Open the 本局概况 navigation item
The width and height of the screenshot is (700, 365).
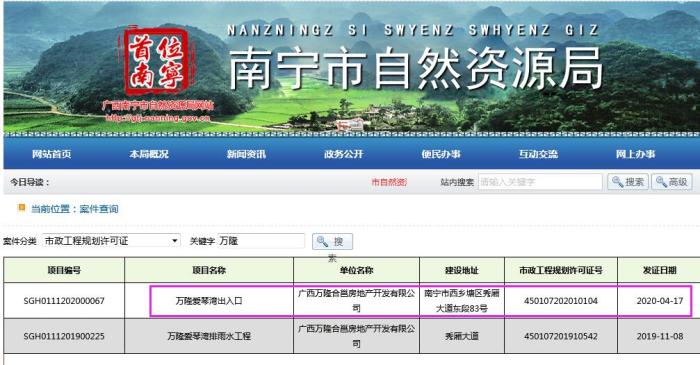(149, 154)
